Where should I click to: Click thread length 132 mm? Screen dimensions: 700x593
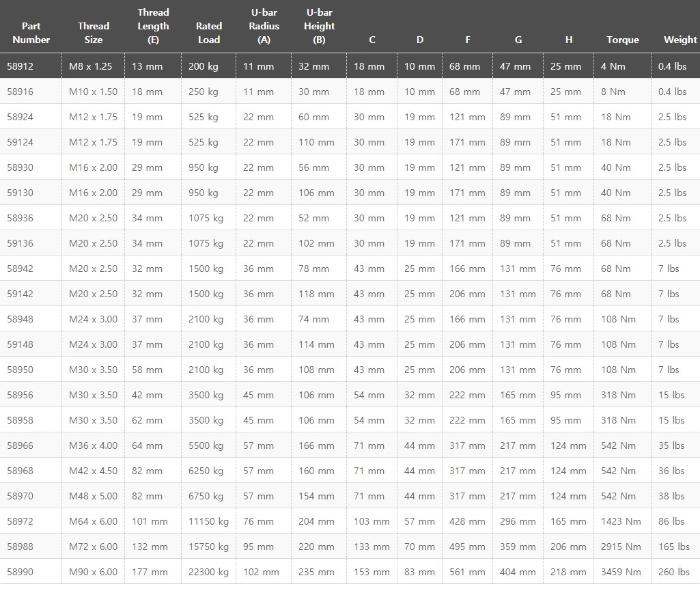pyautogui.click(x=150, y=547)
